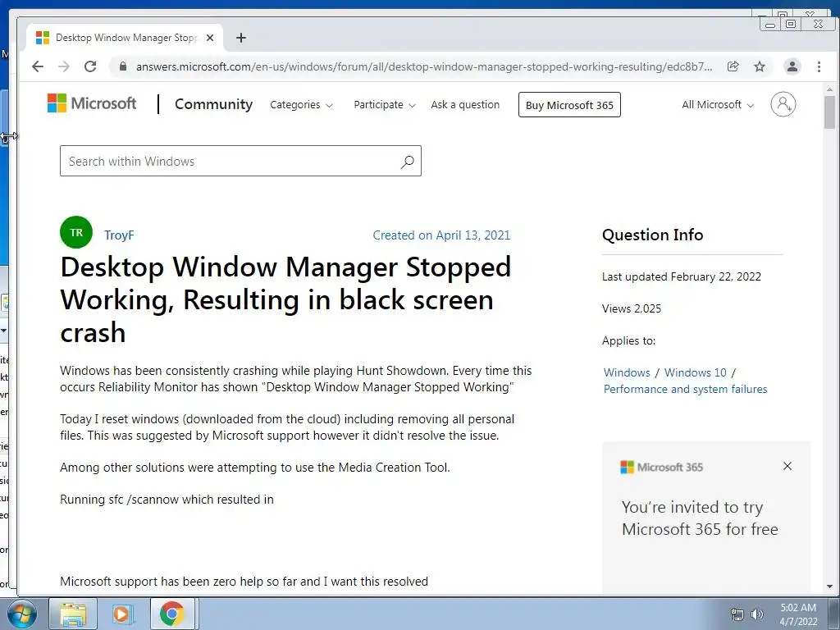Viewport: 840px width, 630px height.
Task: Go to Community home
Action: tap(214, 104)
